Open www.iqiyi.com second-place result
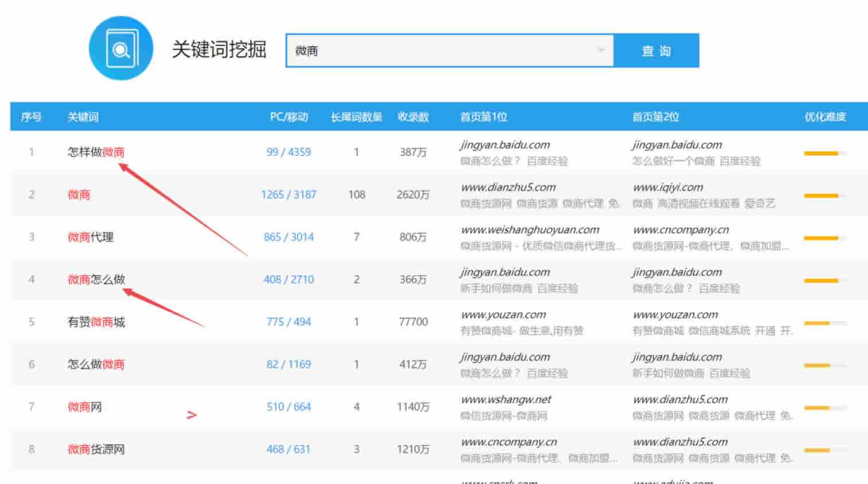Image resolution: width=868 pixels, height=484 pixels. 667,188
